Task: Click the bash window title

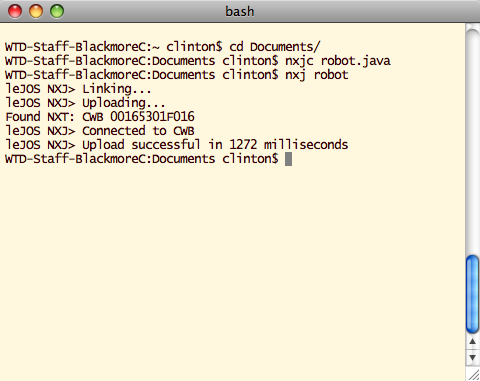Action: click(x=240, y=11)
